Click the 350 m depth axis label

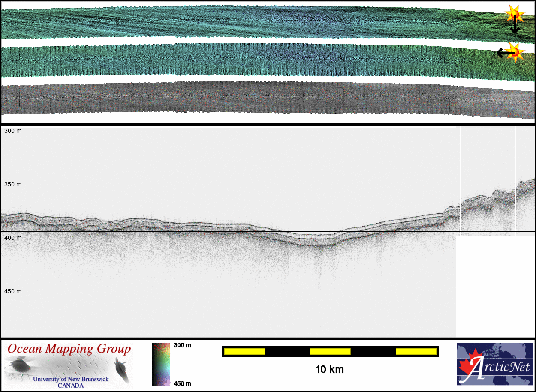click(x=13, y=184)
